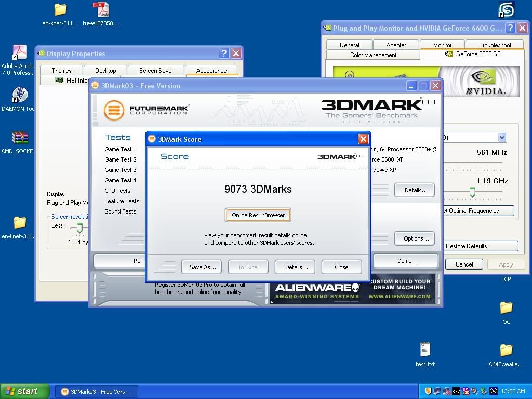Click Detect Optimal Frequencies button
Image resolution: width=532 pixels, height=399 pixels.
tap(478, 211)
